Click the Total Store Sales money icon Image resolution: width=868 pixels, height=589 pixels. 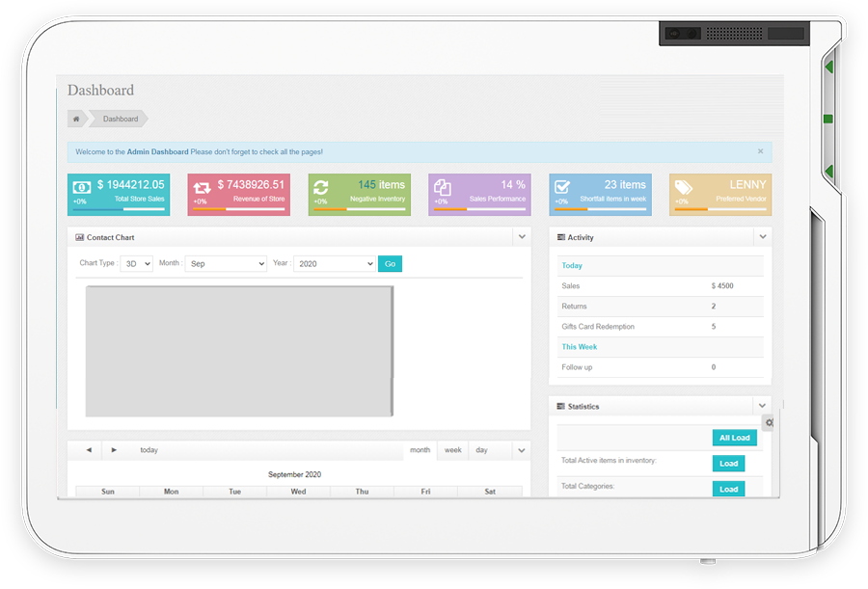(82, 187)
